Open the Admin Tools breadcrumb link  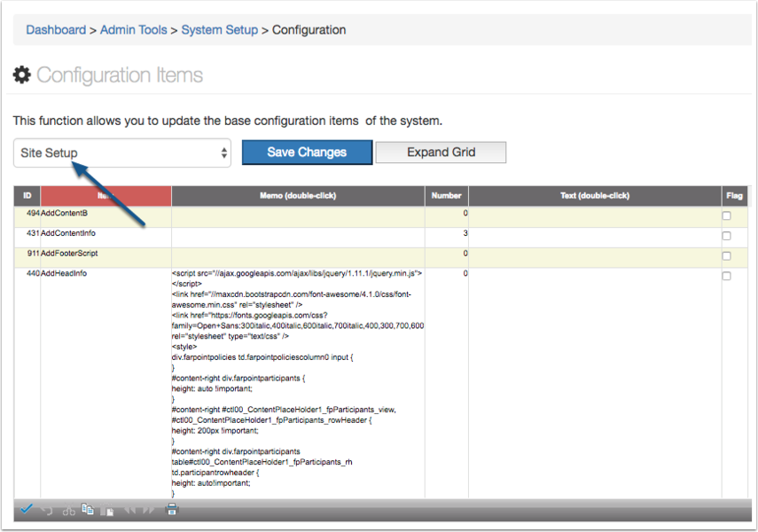133,30
